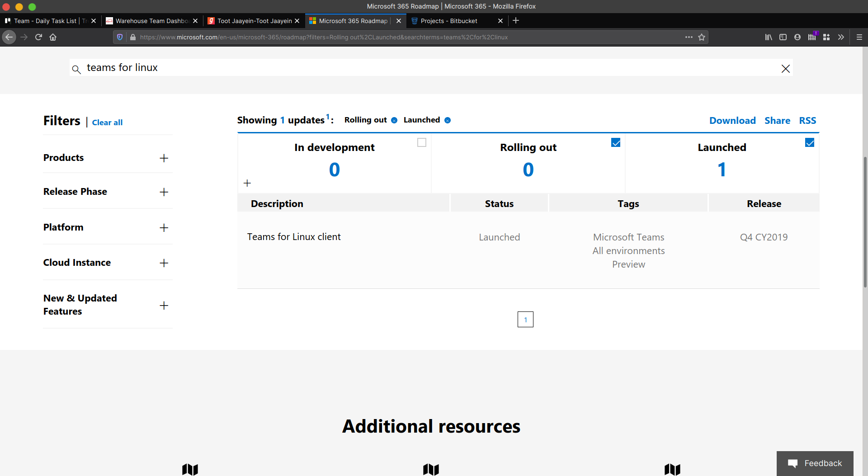Click the middle map icon under Additional resources

(x=431, y=469)
